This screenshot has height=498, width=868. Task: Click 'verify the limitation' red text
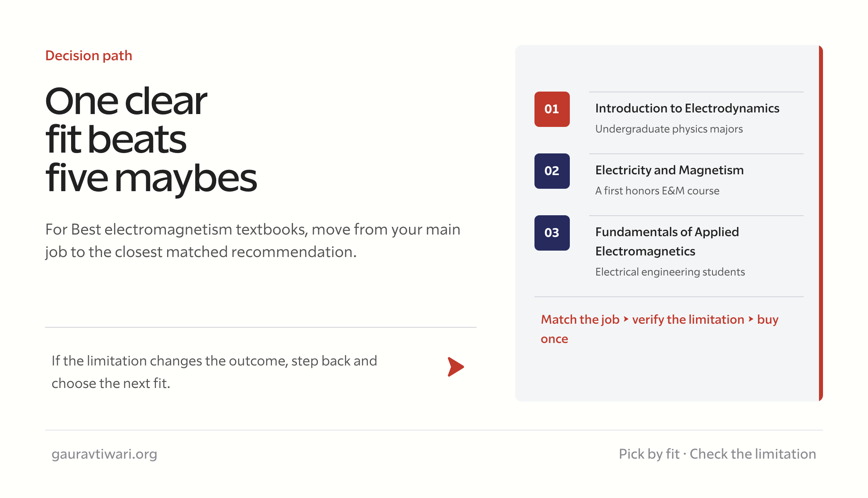pos(688,320)
